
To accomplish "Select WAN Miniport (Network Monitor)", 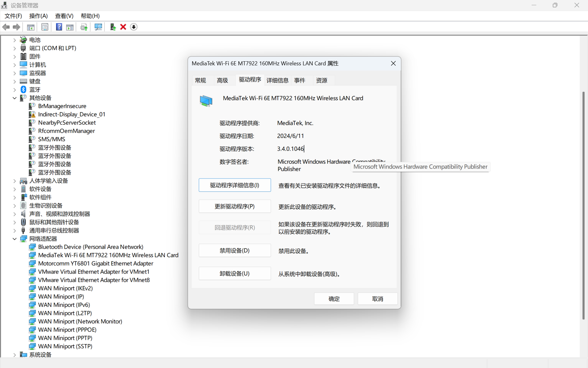I will 80,321.
